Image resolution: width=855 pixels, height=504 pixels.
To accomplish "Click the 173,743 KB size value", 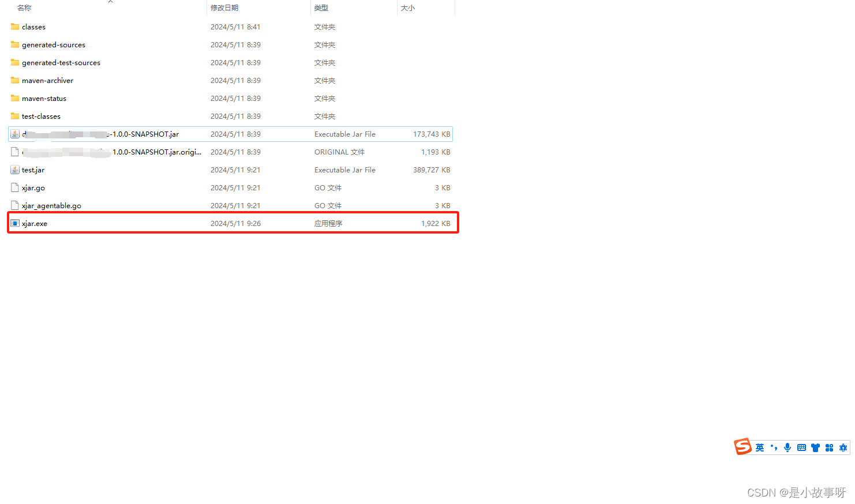I will (x=432, y=134).
